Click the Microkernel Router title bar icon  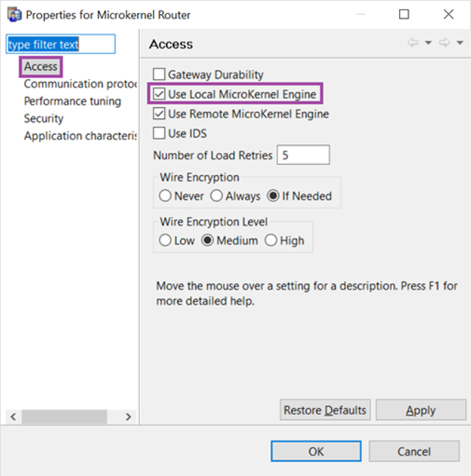[x=14, y=15]
